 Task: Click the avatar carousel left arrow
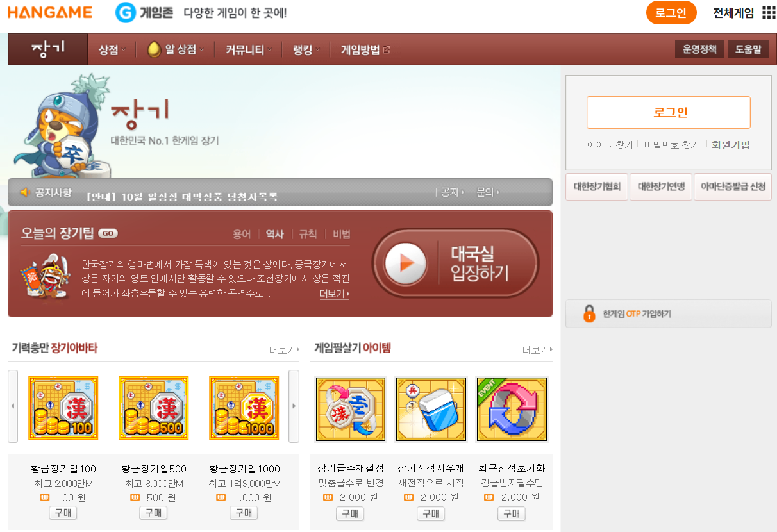[13, 406]
